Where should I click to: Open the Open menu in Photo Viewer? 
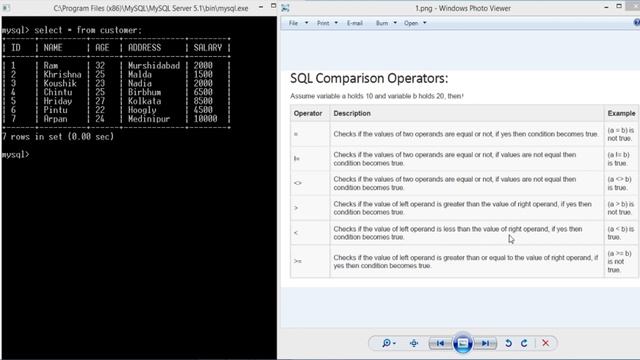(411, 23)
